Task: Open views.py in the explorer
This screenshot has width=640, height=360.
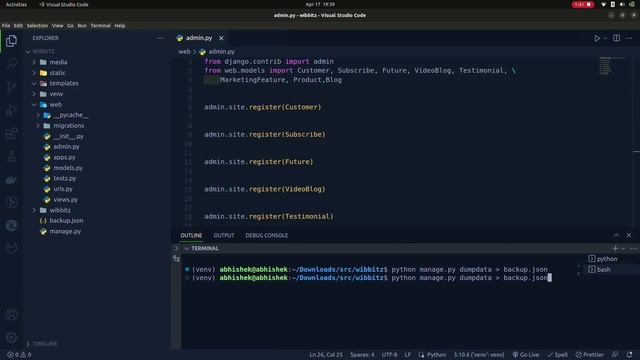Action: pyautogui.click(x=65, y=200)
